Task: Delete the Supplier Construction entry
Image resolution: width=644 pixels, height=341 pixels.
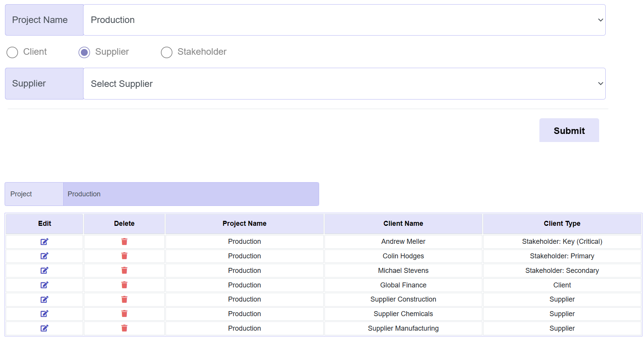Action: (x=124, y=299)
